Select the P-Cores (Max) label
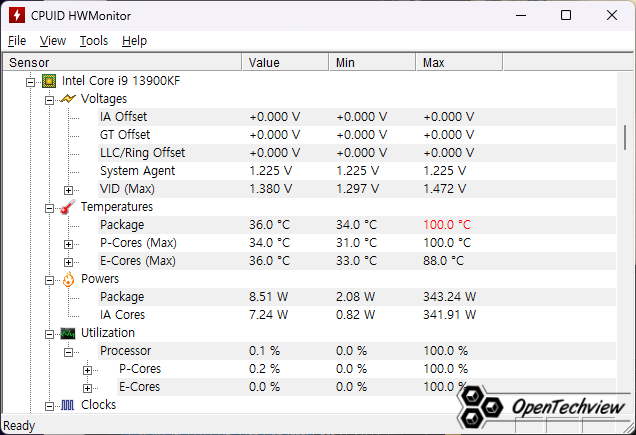Screen dimensions: 636x435 (x=138, y=243)
